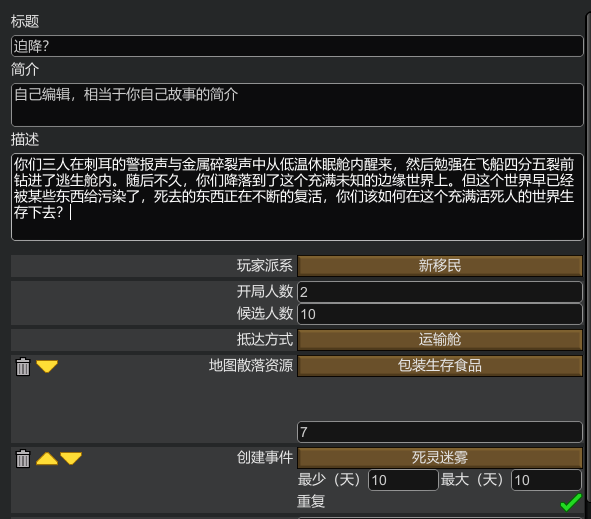Click the 地图散落资源 label
Viewport: 591px width, 519px height.
[x=251, y=366]
